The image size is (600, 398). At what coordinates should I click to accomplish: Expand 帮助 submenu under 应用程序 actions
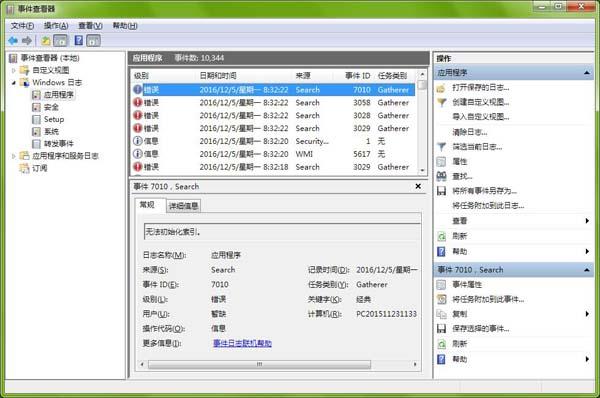587,251
